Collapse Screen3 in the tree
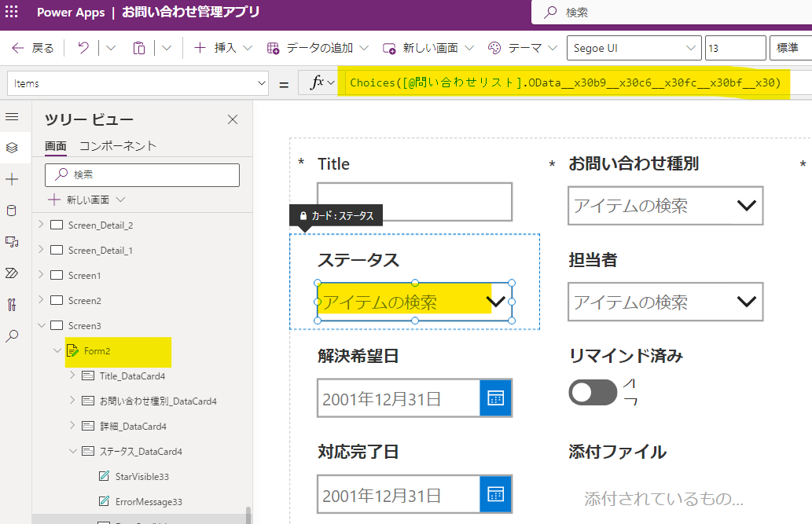The height and width of the screenshot is (524, 812). click(x=42, y=325)
